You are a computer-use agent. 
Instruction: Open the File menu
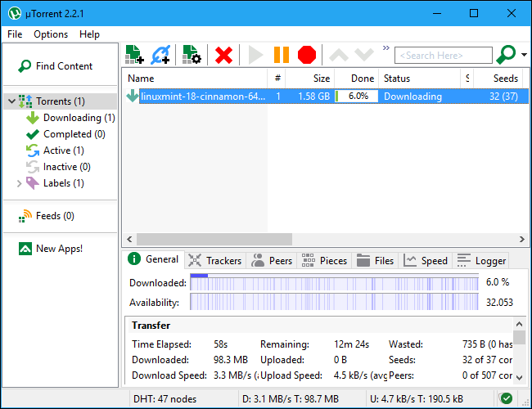[x=15, y=34]
